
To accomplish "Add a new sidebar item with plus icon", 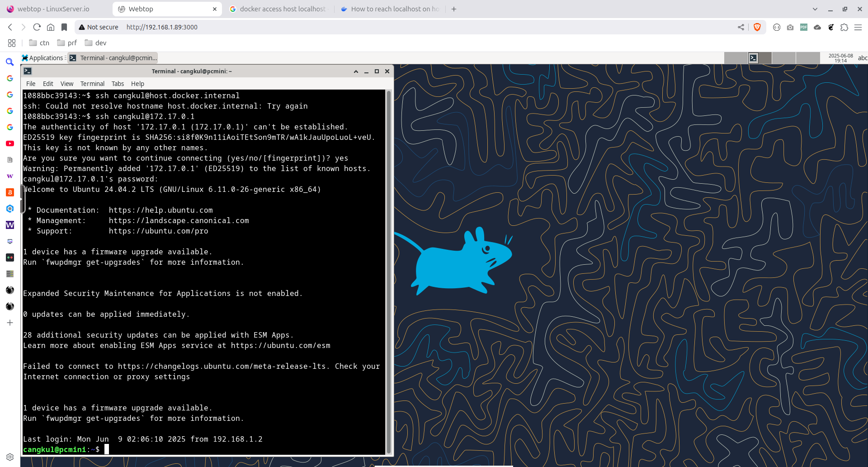I will click(x=10, y=323).
